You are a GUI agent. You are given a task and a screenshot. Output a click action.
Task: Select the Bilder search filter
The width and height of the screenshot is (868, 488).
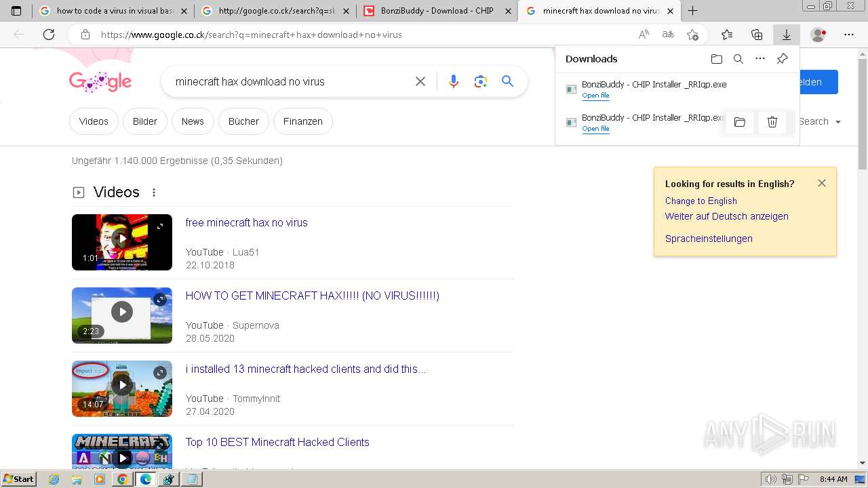[x=145, y=121]
